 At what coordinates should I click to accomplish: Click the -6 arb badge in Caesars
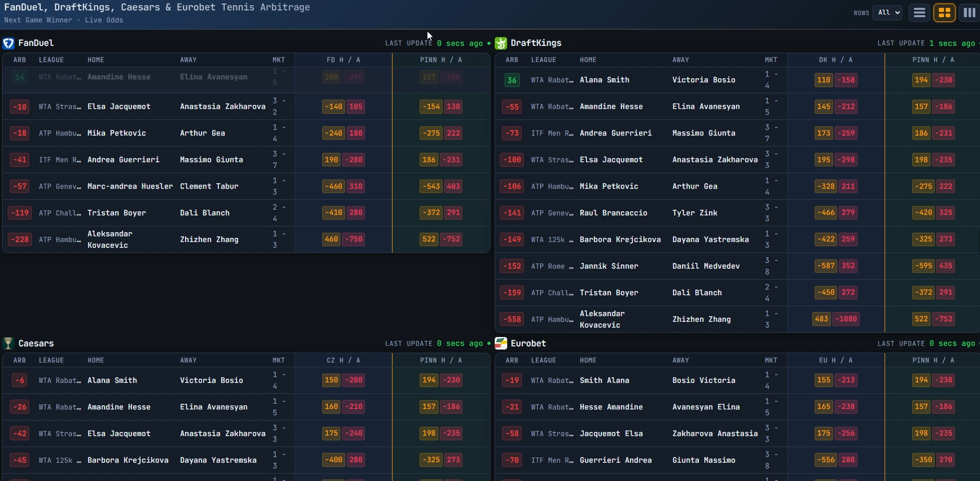pos(20,380)
